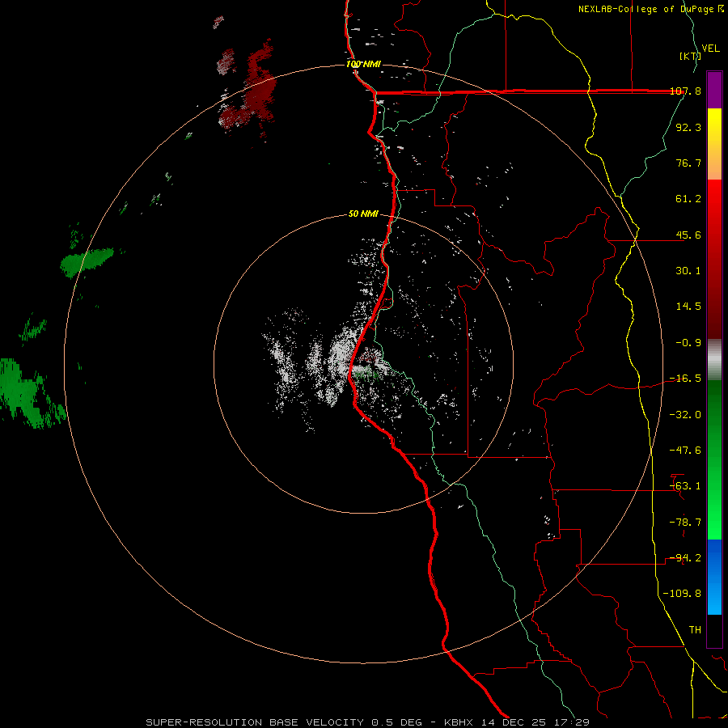Select the 30.1 legend value
This screenshot has height=728, width=728.
pos(688,271)
